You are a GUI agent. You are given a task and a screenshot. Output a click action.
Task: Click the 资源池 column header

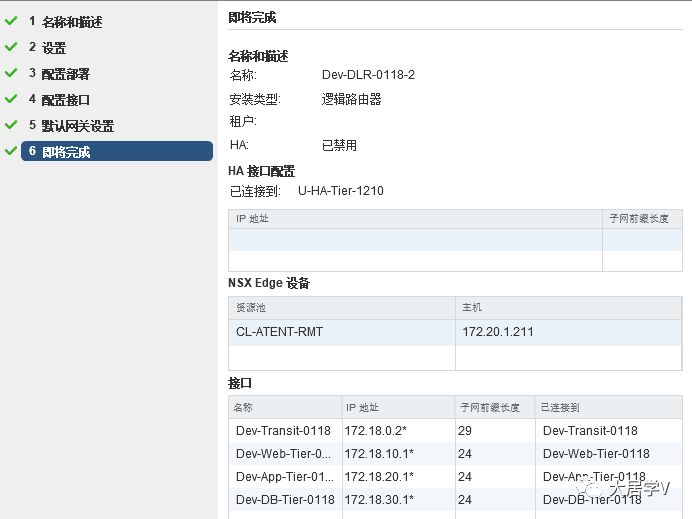[x=250, y=308]
